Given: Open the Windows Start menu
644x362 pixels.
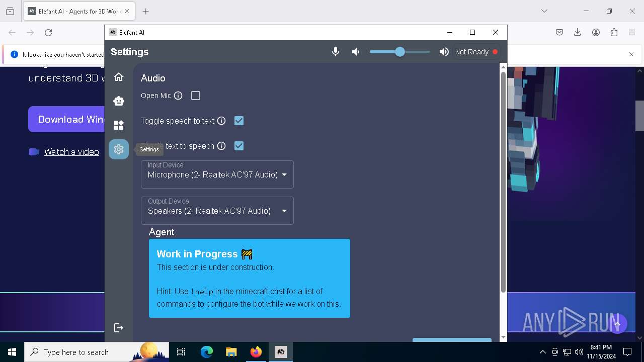Looking at the screenshot, I should (12, 352).
